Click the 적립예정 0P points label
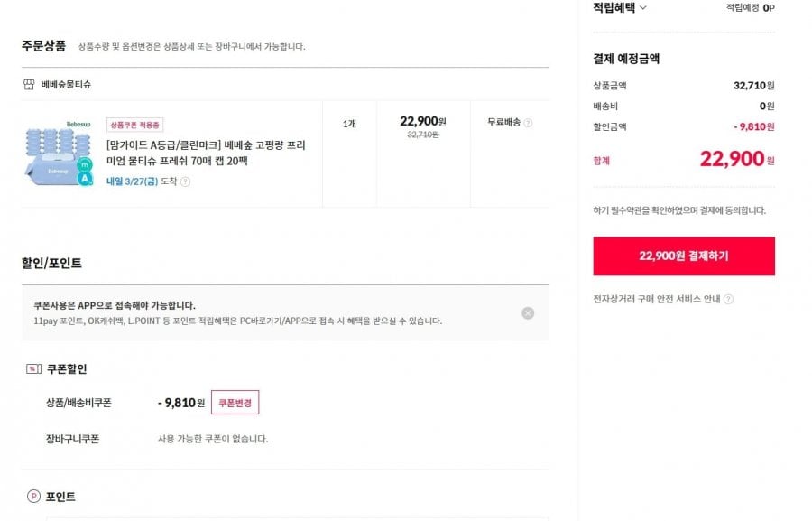Viewport: 812px width, 521px height. pos(751,7)
